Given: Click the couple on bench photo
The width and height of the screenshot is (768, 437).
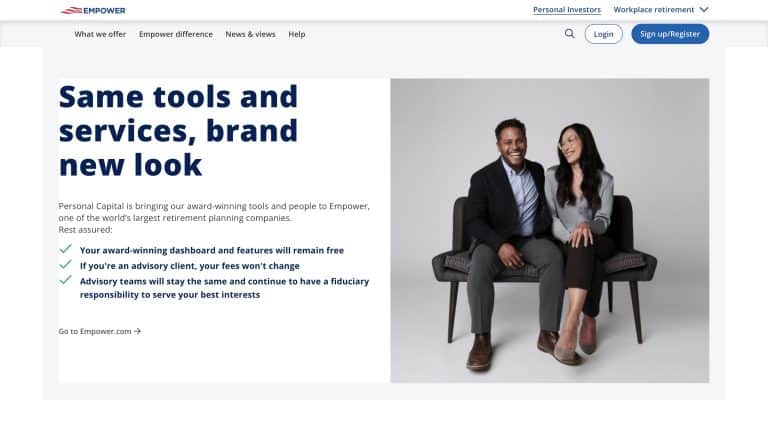Looking at the screenshot, I should point(550,230).
